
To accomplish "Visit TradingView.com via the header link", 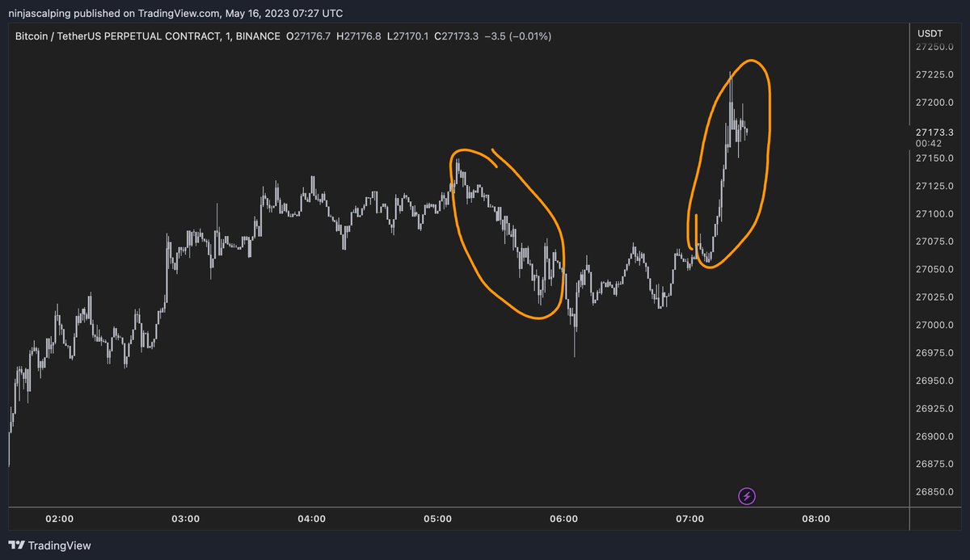I will click(x=177, y=13).
